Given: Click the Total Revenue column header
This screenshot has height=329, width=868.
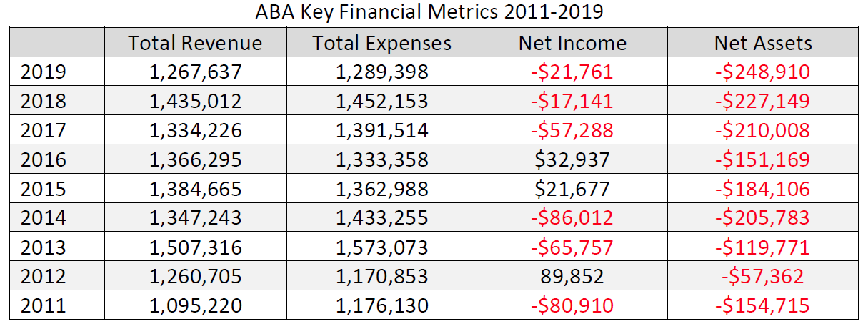Looking at the screenshot, I should 195,43.
